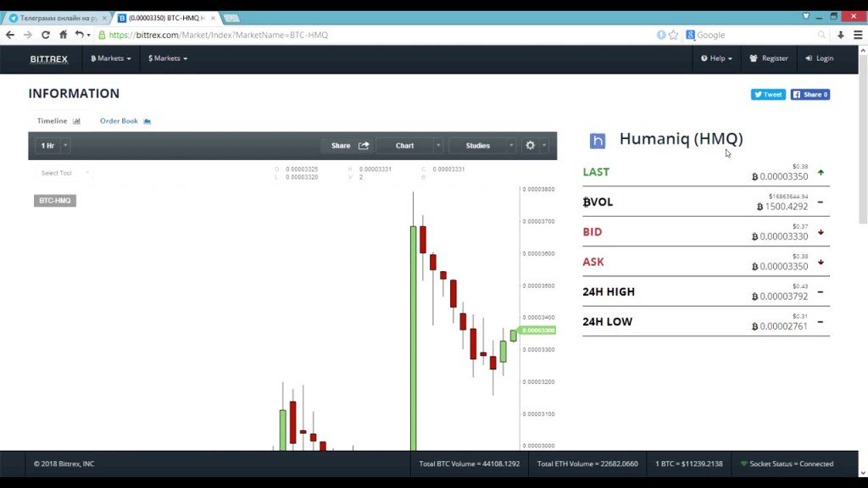Expand the Studies dropdown arrow
Screen dimensions: 868x488
(x=511, y=146)
